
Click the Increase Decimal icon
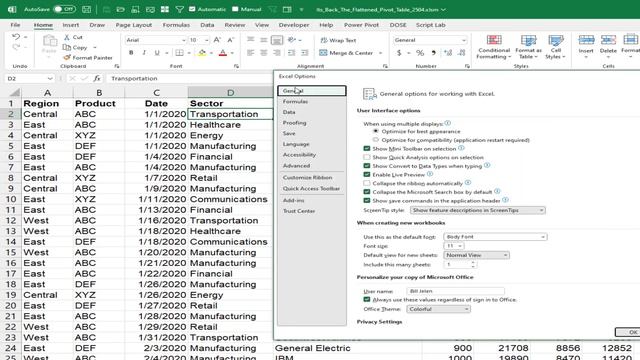[x=448, y=53]
